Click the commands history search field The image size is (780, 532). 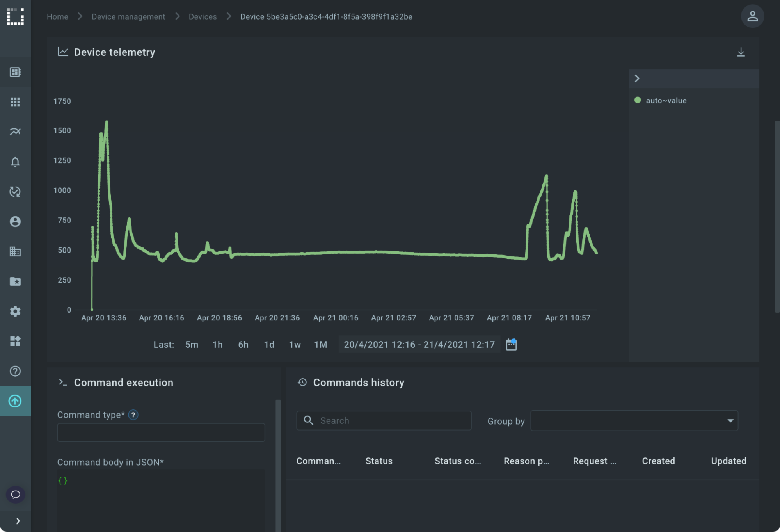384,420
